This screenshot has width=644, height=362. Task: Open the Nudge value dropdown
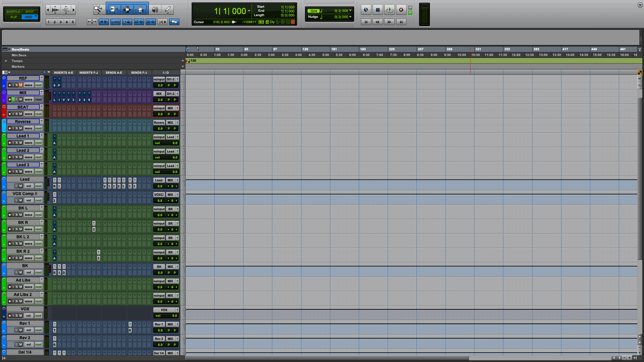tap(351, 17)
